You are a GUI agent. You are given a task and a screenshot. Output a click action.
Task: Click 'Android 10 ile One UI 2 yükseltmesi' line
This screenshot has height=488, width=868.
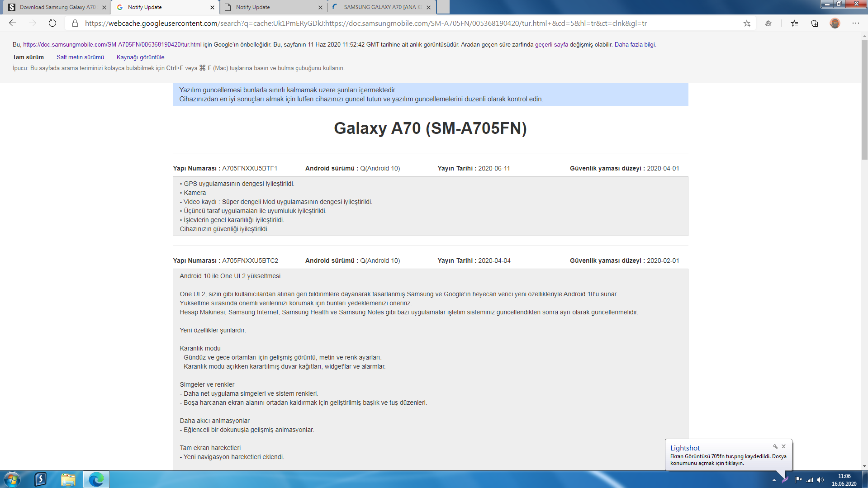coord(230,276)
